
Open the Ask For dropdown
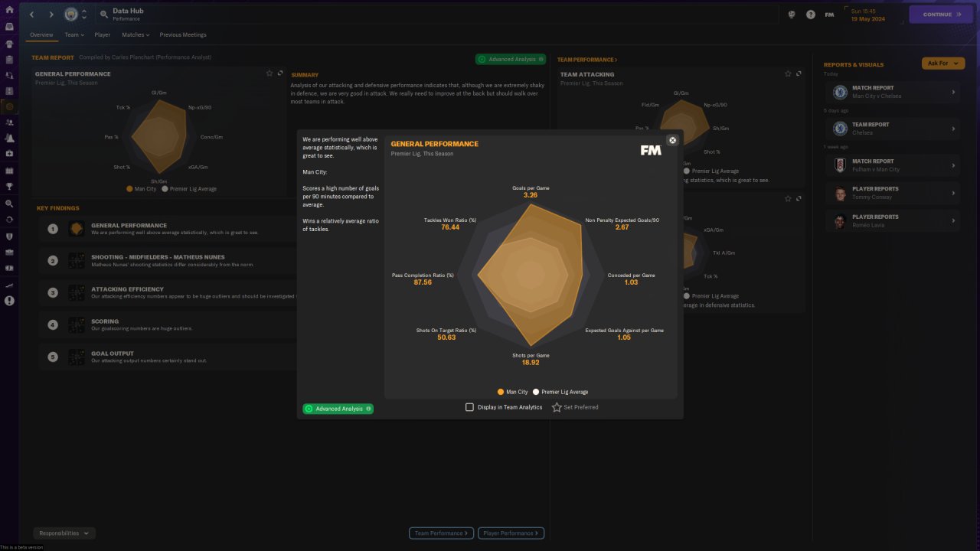click(943, 64)
